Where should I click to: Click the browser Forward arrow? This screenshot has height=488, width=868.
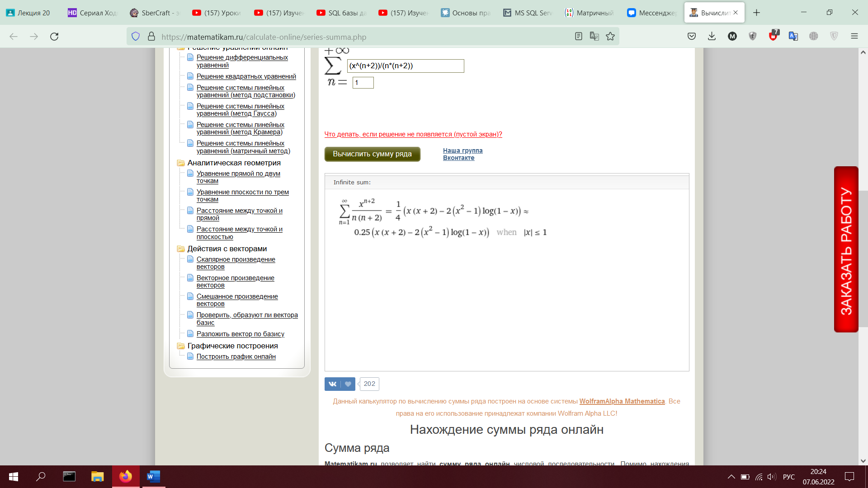34,37
